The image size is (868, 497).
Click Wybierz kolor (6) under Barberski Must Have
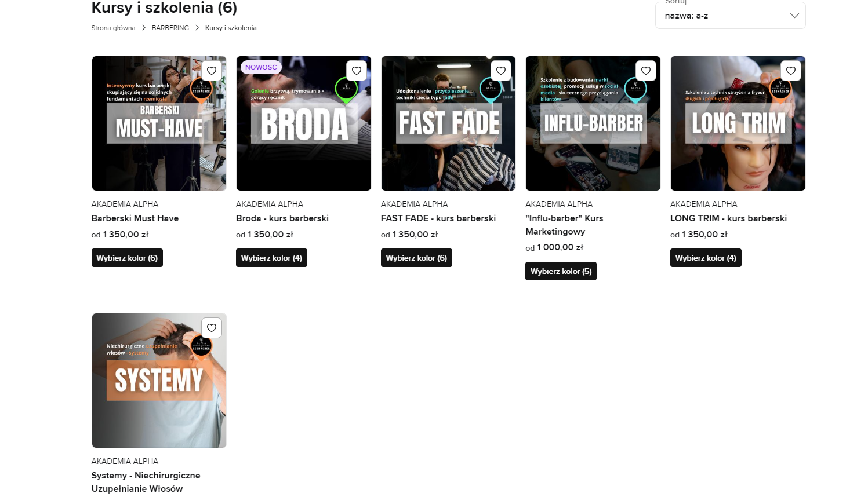(x=127, y=258)
